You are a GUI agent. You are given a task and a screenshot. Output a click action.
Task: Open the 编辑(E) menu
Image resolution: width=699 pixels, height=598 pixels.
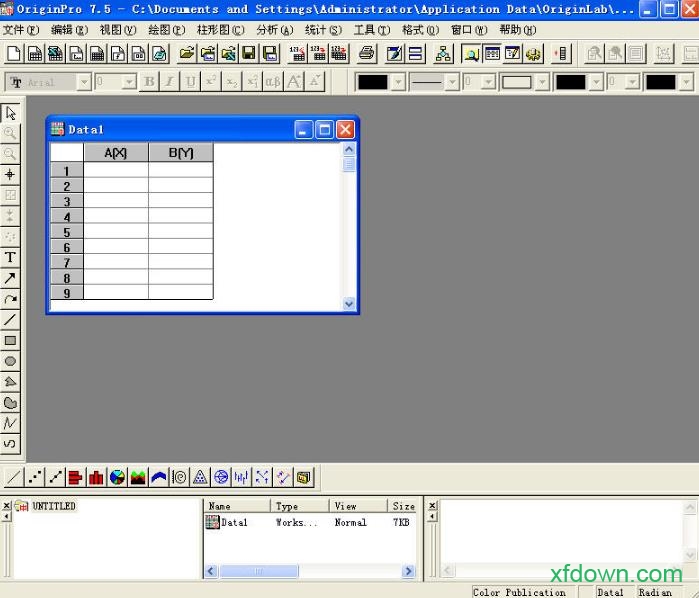coord(69,30)
